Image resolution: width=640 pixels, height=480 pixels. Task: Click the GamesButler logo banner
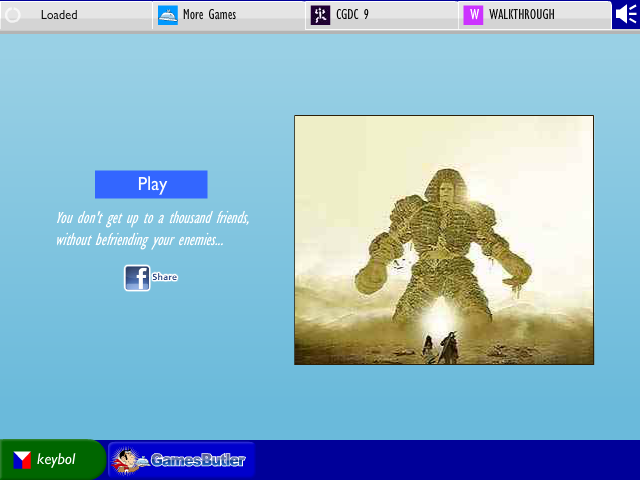point(182,460)
